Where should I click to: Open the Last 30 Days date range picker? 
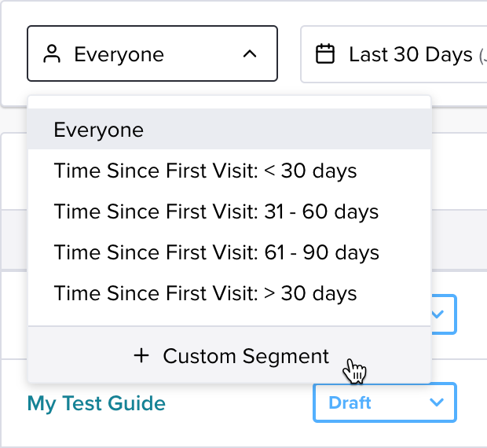tap(394, 54)
